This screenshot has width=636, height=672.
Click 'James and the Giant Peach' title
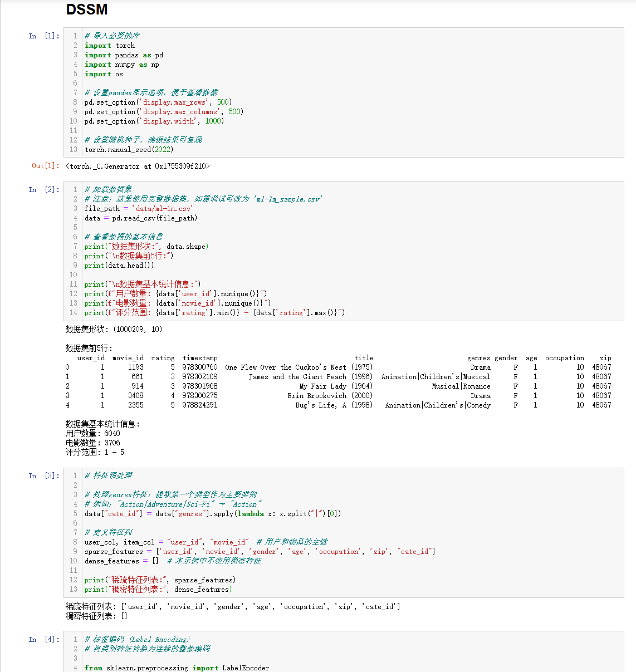coord(311,377)
